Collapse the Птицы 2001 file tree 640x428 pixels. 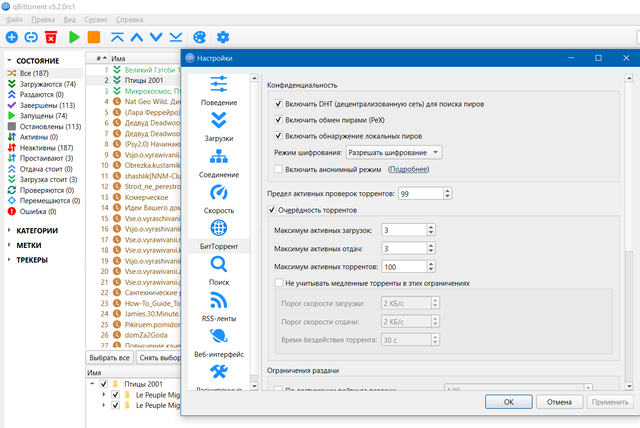pos(92,384)
